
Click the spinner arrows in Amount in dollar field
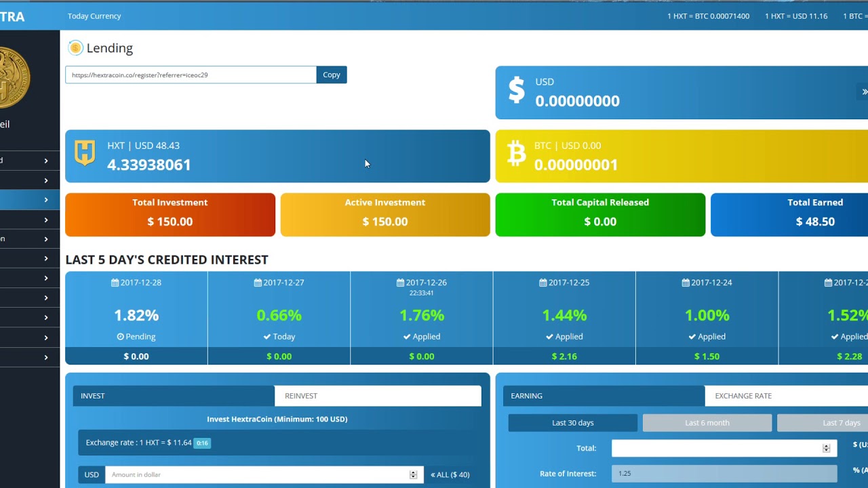point(413,475)
